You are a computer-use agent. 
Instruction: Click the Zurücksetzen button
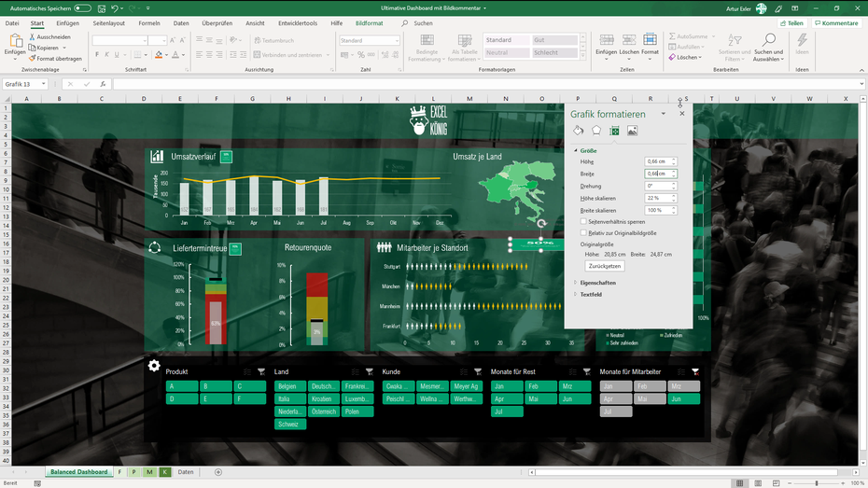(605, 266)
